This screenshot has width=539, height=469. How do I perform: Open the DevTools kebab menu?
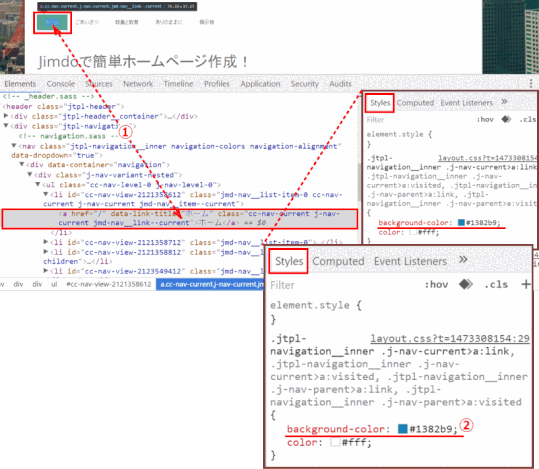531,83
